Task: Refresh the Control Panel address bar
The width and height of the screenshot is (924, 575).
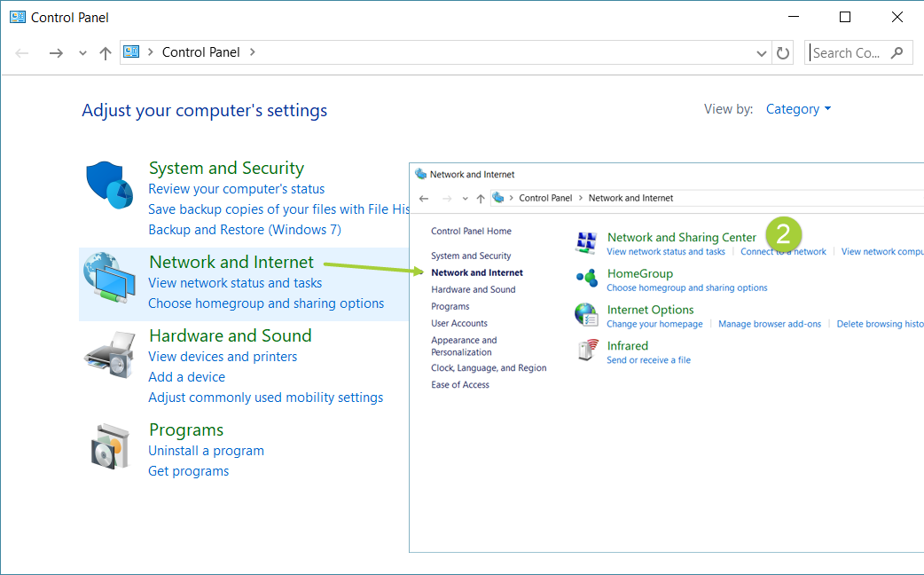Action: coord(782,53)
